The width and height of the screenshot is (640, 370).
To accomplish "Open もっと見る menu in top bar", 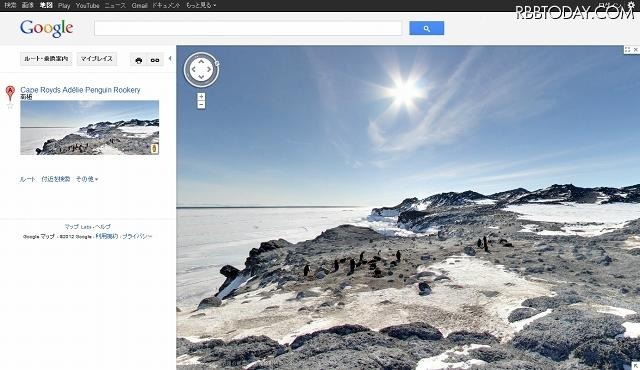I will (x=201, y=5).
